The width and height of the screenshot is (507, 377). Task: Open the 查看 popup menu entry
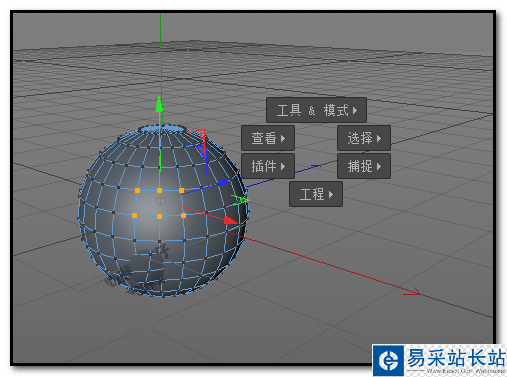click(268, 138)
